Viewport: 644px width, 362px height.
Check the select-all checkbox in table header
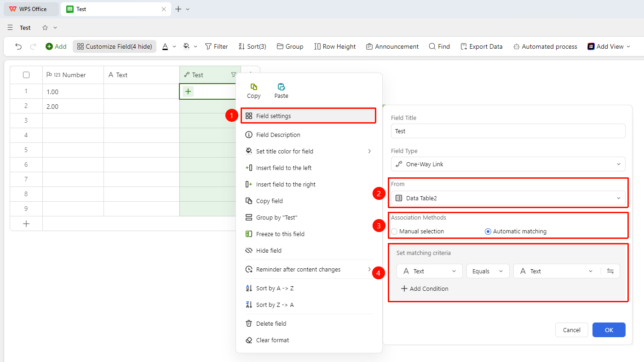coord(26,75)
